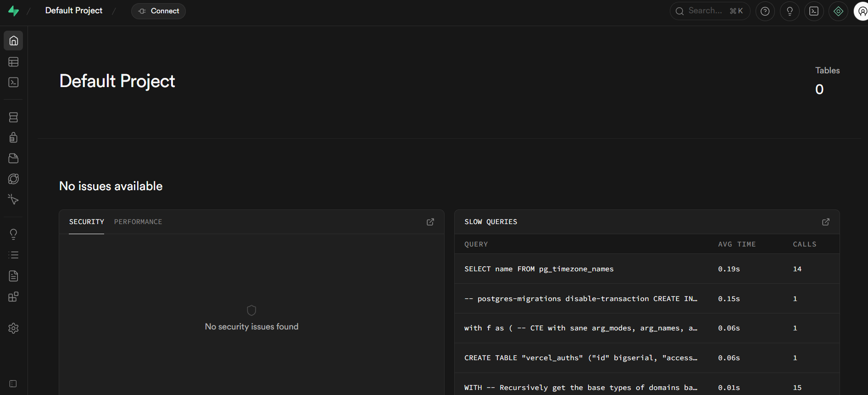The height and width of the screenshot is (395, 868).
Task: Toggle the sidebar collapse control icon
Action: click(x=13, y=384)
